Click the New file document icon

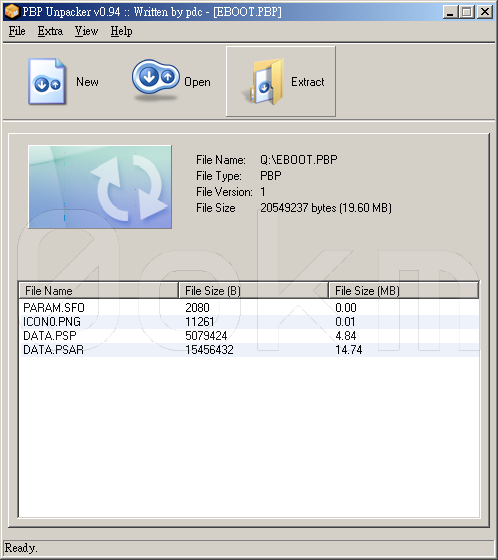[47, 81]
